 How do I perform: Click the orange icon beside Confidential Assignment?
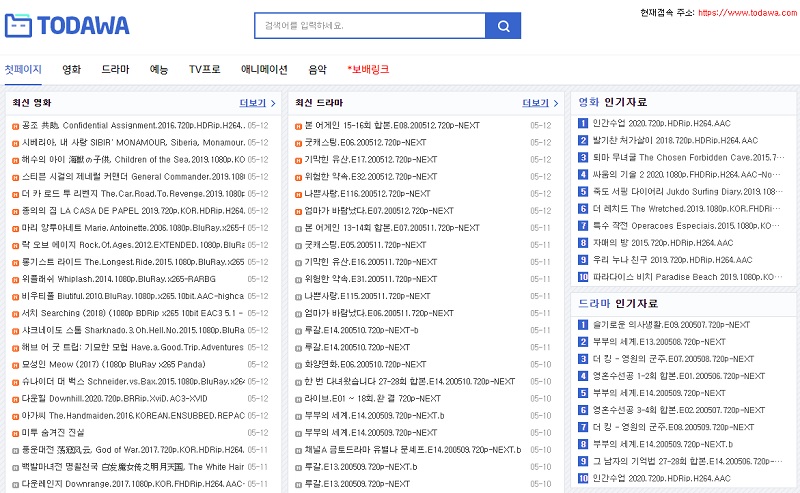coord(15,126)
